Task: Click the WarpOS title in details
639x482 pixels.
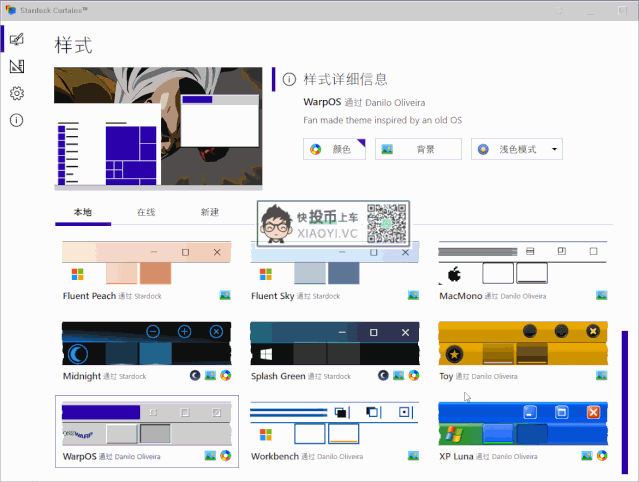Action: click(322, 102)
